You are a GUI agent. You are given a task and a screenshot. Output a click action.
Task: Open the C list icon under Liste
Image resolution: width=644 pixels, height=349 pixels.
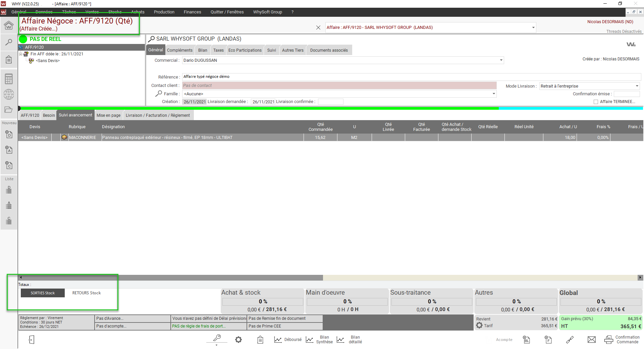pos(9,221)
